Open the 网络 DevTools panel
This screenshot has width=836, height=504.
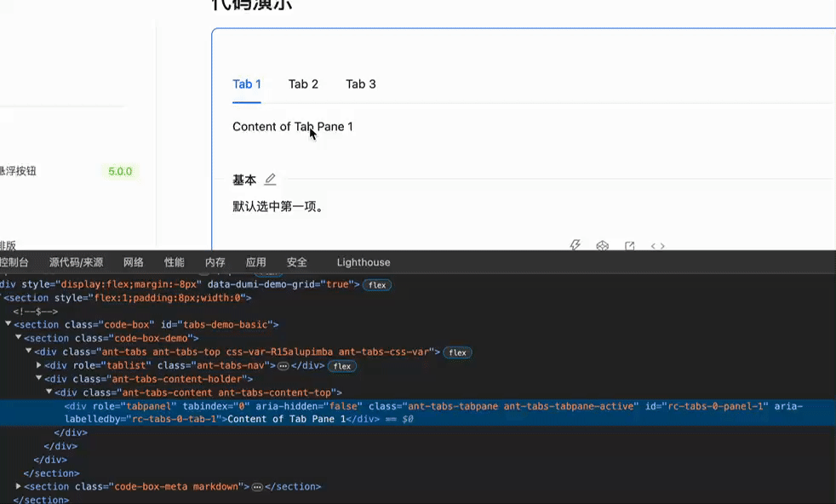pyautogui.click(x=134, y=262)
